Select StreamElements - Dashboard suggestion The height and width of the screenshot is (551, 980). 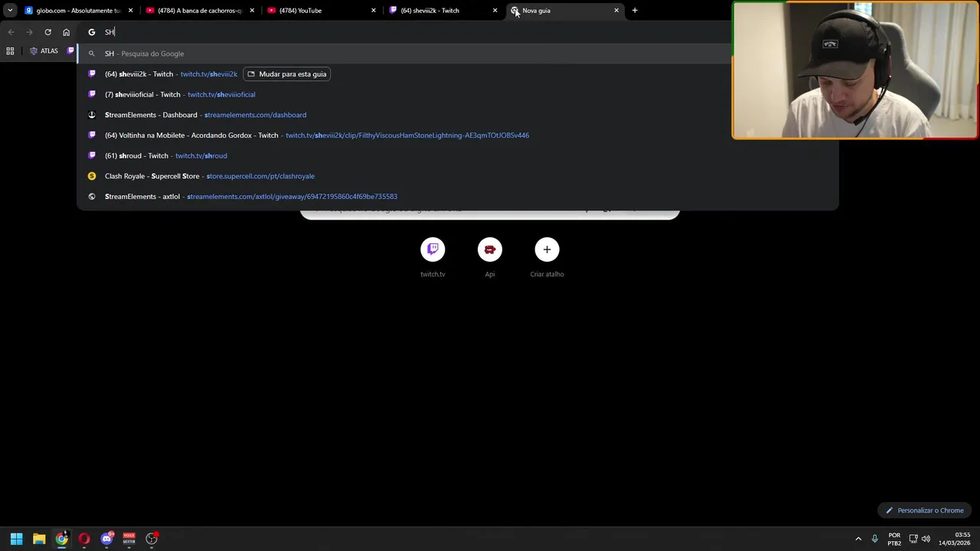pos(458,115)
